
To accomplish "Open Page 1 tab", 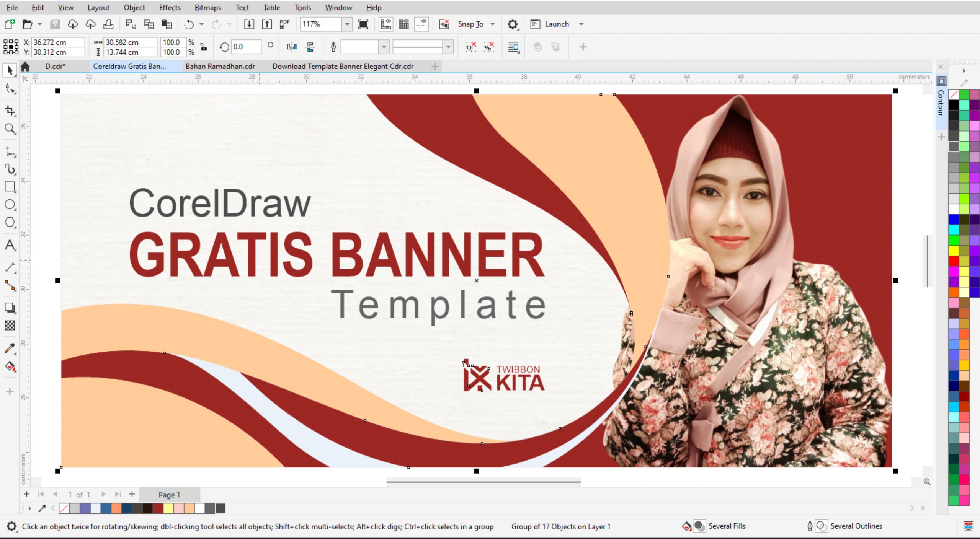I will click(169, 495).
